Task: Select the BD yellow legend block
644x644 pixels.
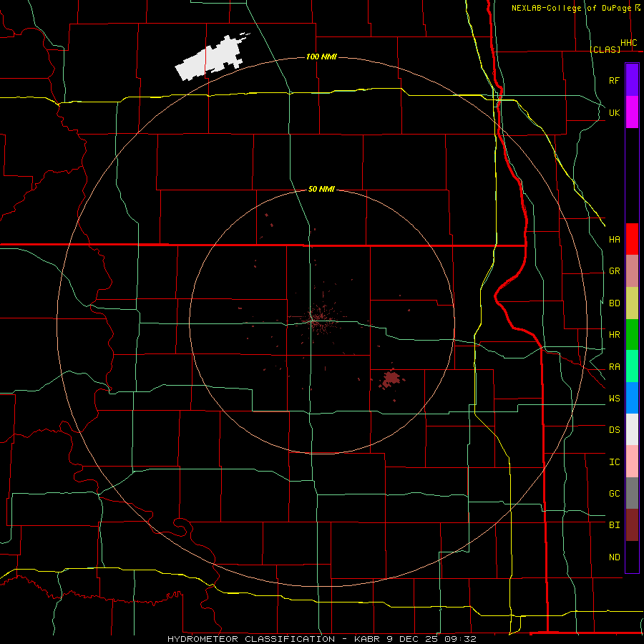Action: click(x=632, y=303)
